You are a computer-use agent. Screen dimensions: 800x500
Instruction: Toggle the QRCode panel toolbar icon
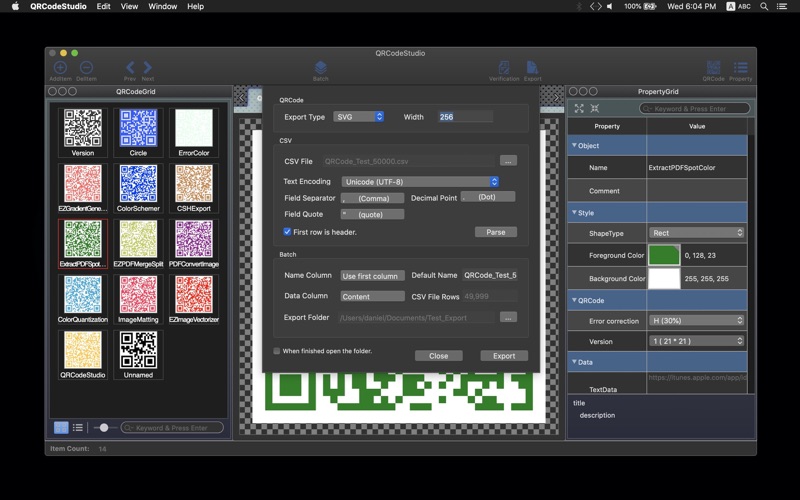[x=713, y=67]
